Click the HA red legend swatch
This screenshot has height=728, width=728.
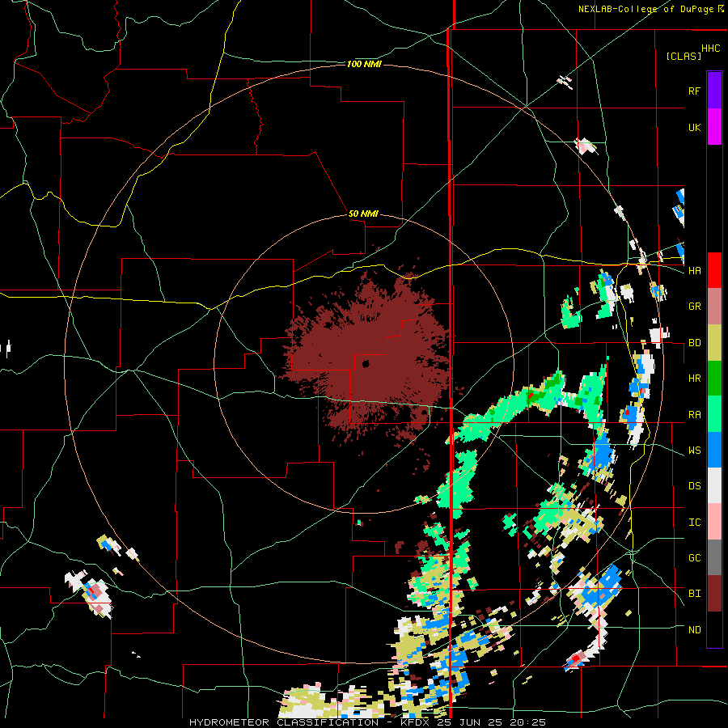(714, 270)
